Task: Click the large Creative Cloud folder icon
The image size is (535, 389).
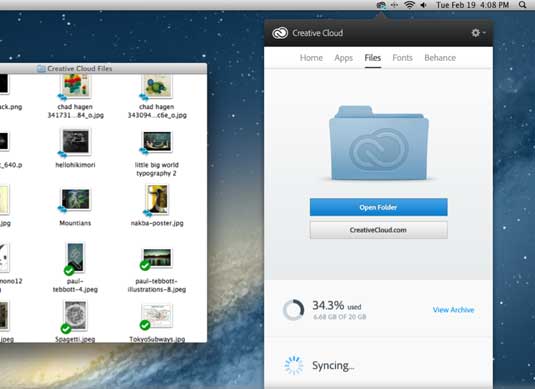Action: 378,143
